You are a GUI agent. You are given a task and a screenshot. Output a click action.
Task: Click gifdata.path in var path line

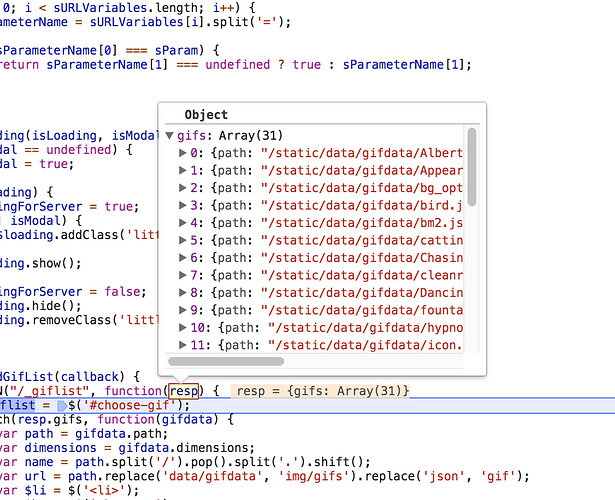[x=118, y=434]
